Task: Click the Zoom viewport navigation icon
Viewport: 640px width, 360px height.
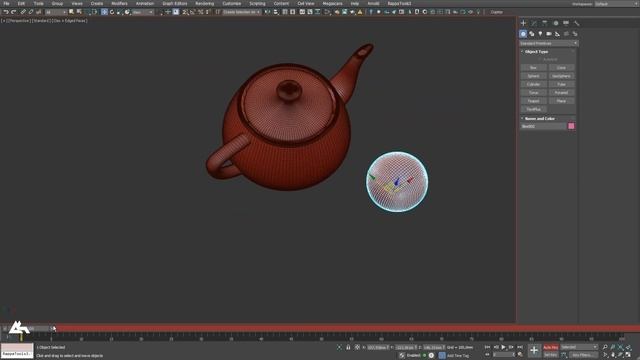Action: pyautogui.click(x=605, y=347)
